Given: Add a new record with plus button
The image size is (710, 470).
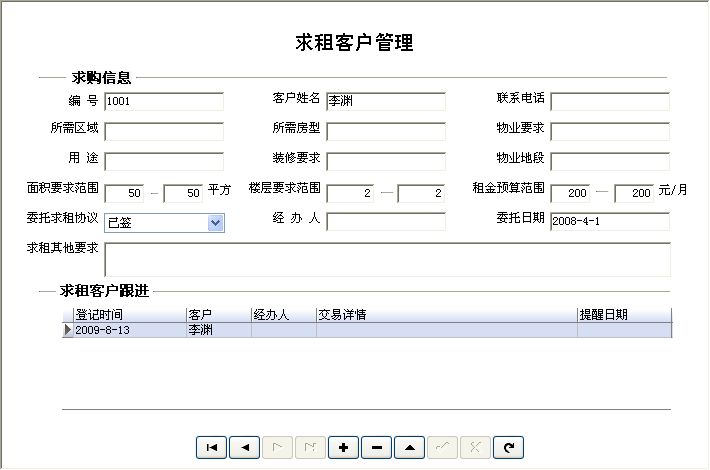Looking at the screenshot, I should (x=343, y=447).
